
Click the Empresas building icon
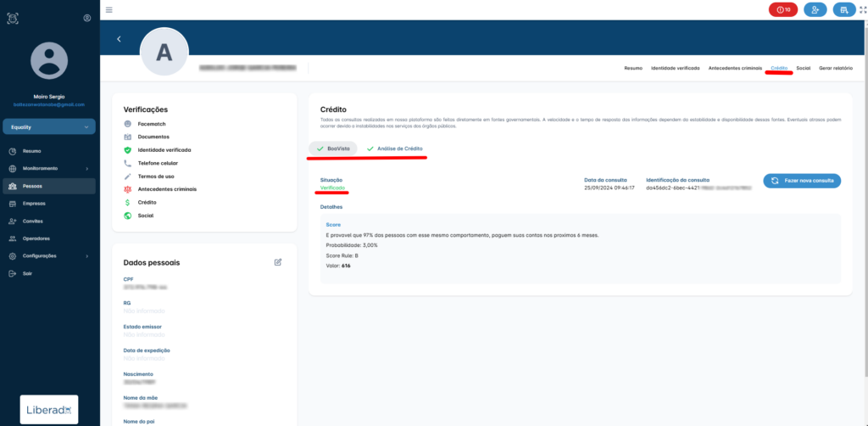click(x=12, y=204)
